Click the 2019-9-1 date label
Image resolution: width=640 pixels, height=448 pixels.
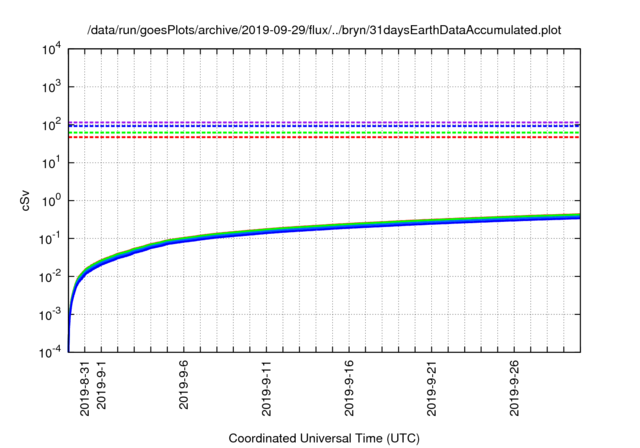click(x=101, y=385)
